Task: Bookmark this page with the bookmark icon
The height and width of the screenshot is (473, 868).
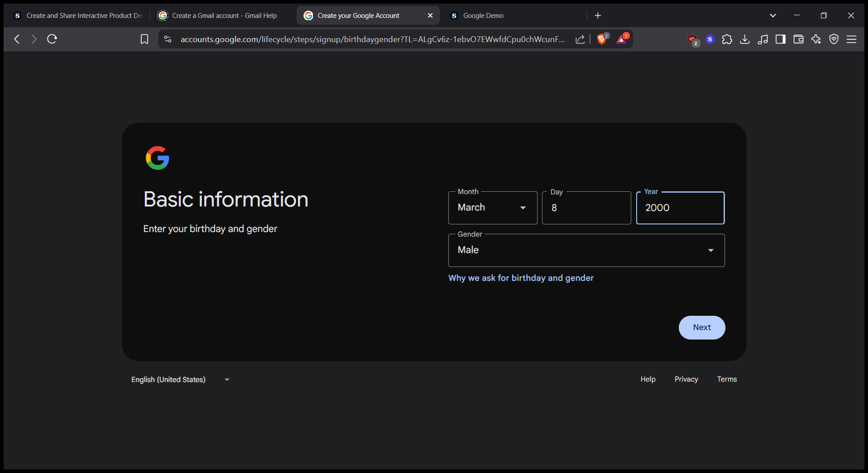Action: [x=144, y=39]
